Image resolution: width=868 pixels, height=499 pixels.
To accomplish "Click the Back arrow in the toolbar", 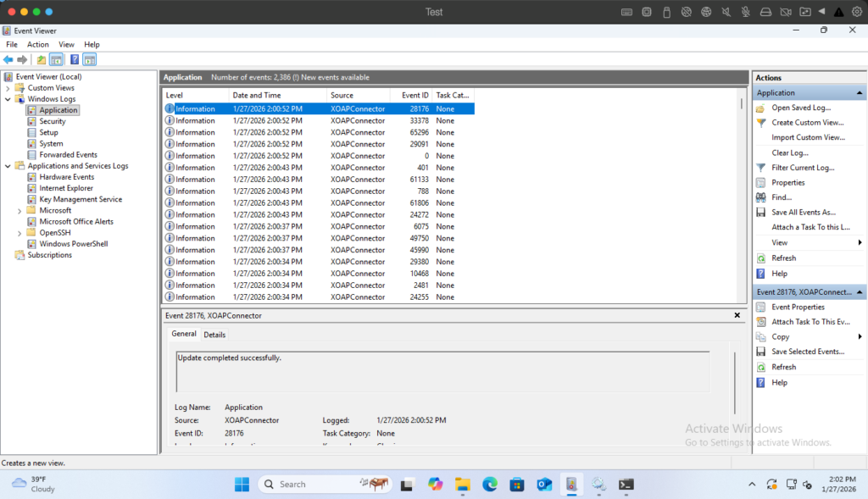I will [x=8, y=59].
